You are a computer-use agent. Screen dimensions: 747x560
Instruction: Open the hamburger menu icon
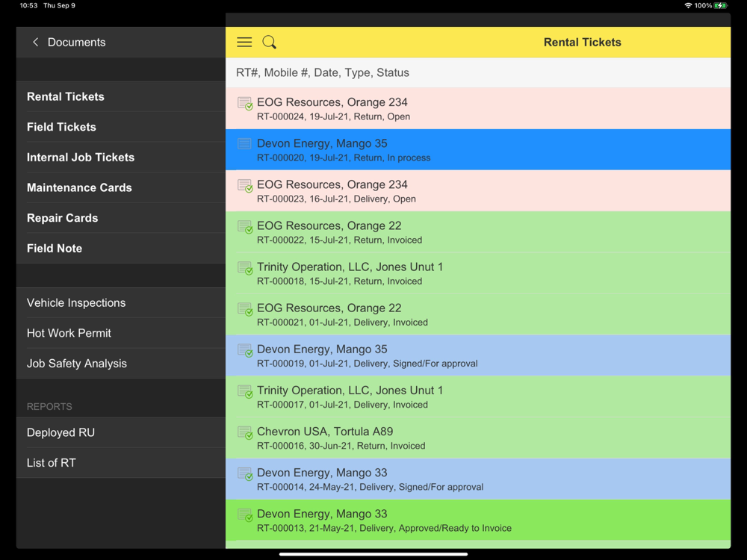click(x=244, y=42)
